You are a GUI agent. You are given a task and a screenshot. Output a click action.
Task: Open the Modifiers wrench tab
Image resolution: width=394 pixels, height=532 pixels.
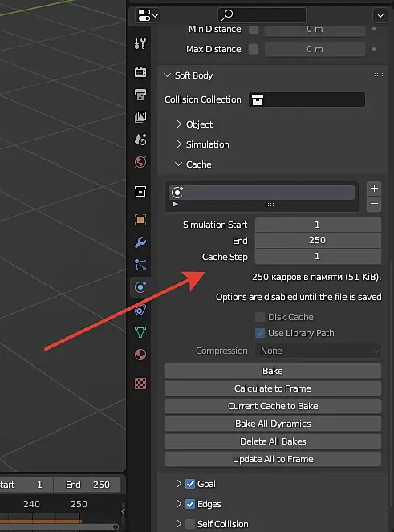point(140,242)
